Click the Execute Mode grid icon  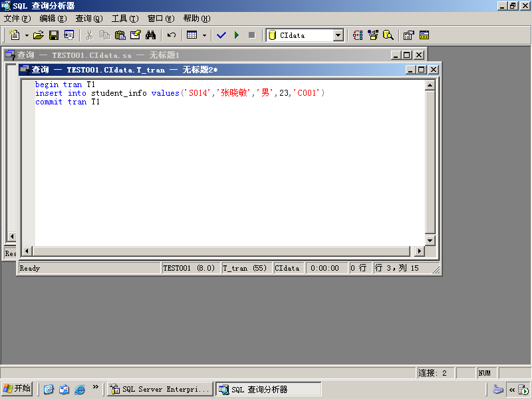tap(192, 35)
